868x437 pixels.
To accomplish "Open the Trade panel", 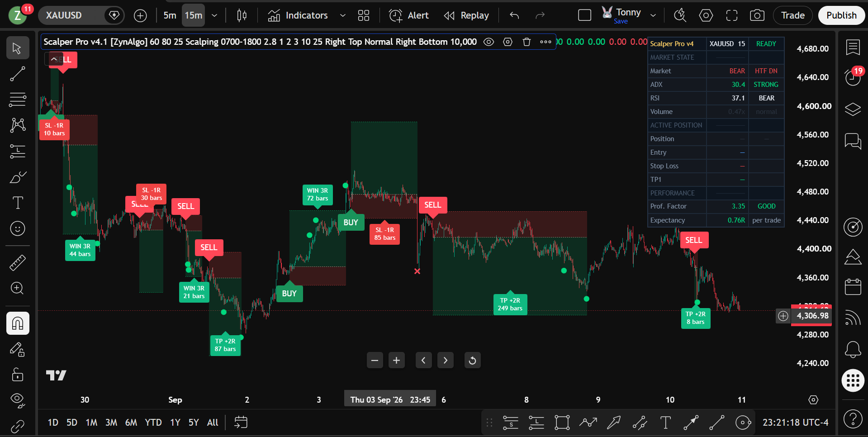I will tap(793, 15).
